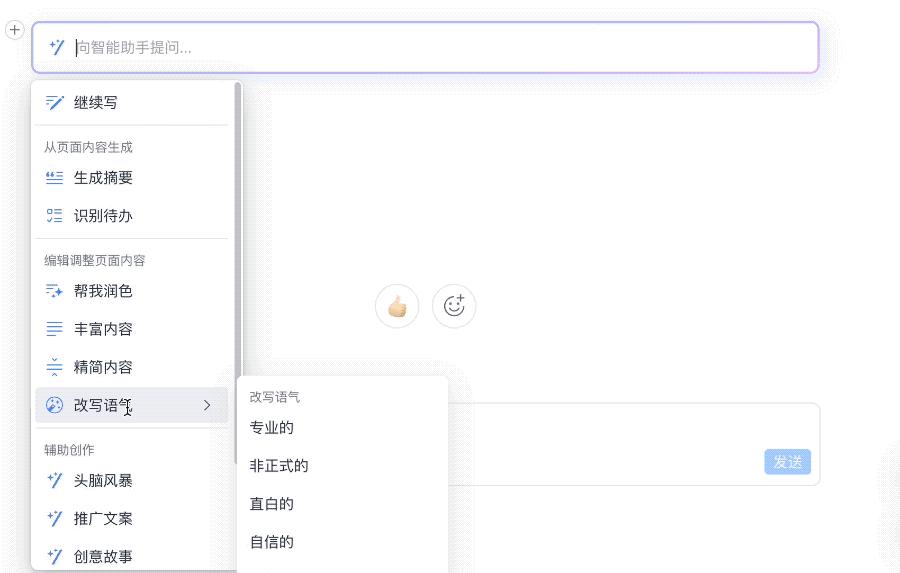Click the 从页面内容生成 section label
This screenshot has width=900, height=573.
(88, 148)
